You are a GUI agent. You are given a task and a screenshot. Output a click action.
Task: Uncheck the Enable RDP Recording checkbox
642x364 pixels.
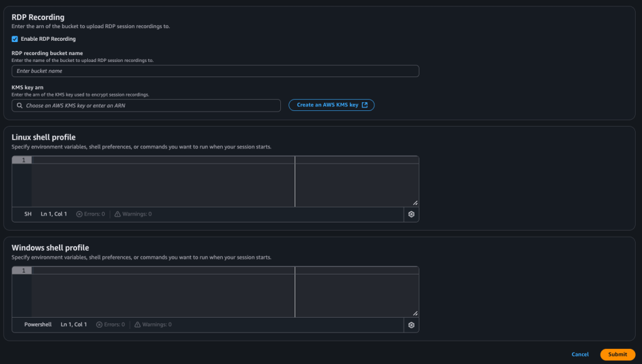pyautogui.click(x=15, y=39)
